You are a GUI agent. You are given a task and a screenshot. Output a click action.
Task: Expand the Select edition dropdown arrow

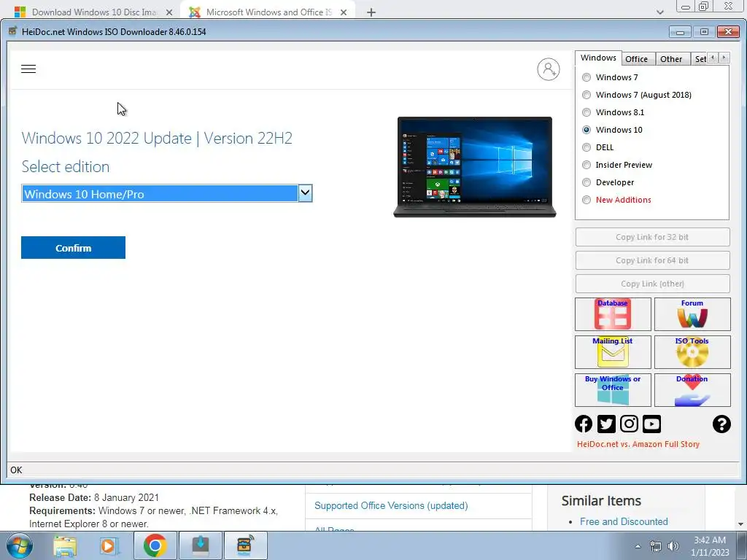coord(305,193)
